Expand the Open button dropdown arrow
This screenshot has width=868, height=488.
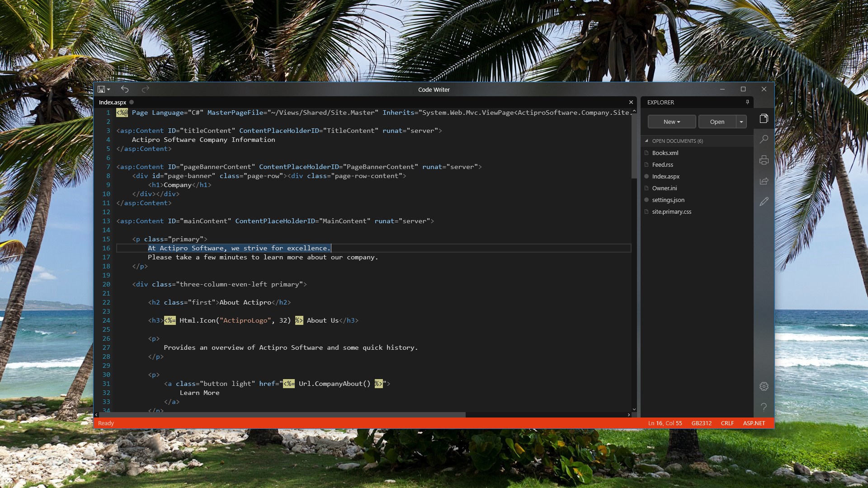(741, 122)
